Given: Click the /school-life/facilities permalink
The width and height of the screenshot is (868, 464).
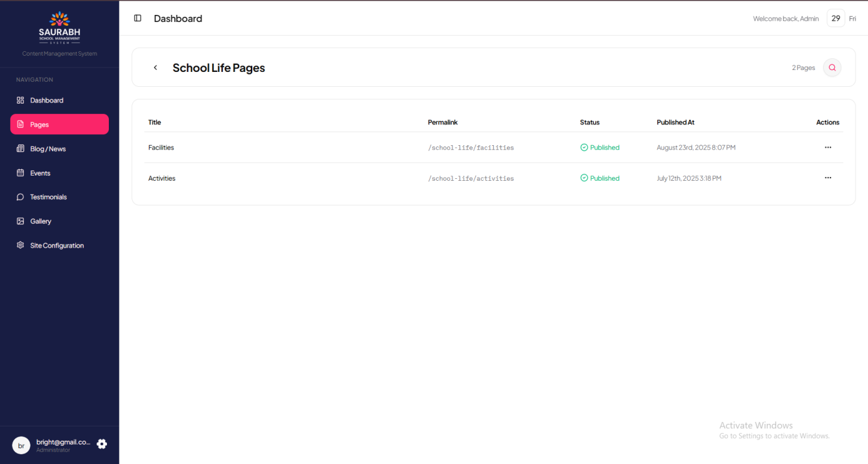Looking at the screenshot, I should [x=471, y=148].
